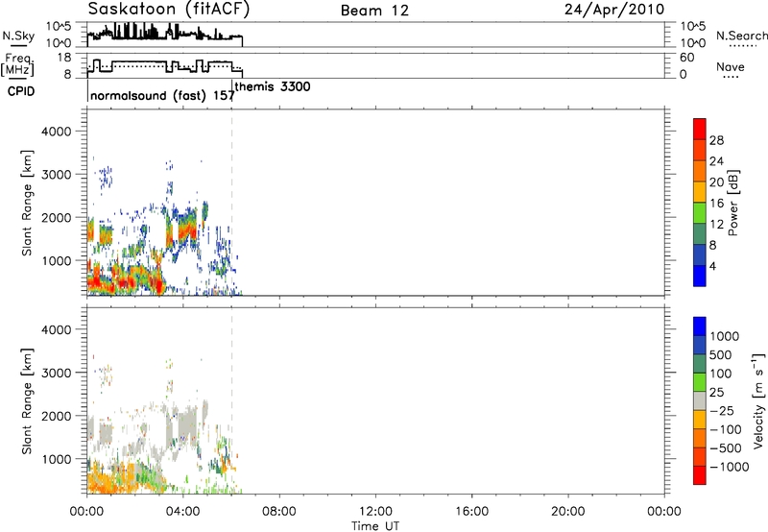Image resolution: width=768 pixels, height=532 pixels.
Task: Click the 4000 tick in power panel
Action: click(56, 132)
